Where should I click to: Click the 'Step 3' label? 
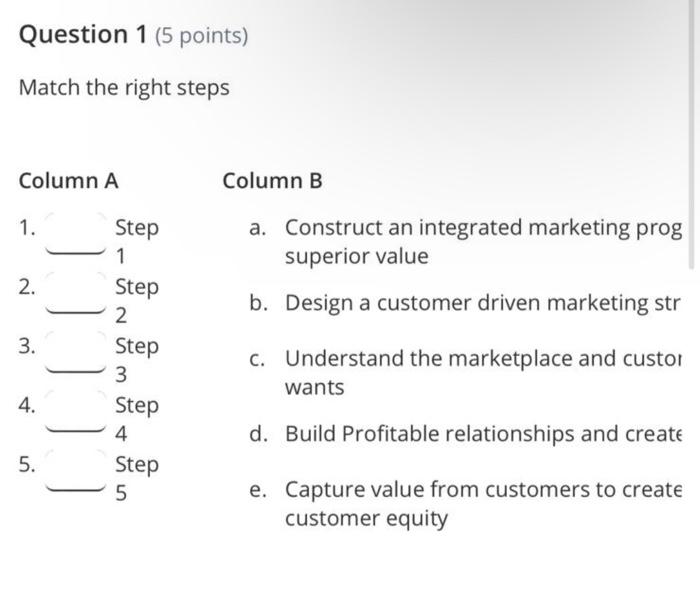tap(137, 360)
